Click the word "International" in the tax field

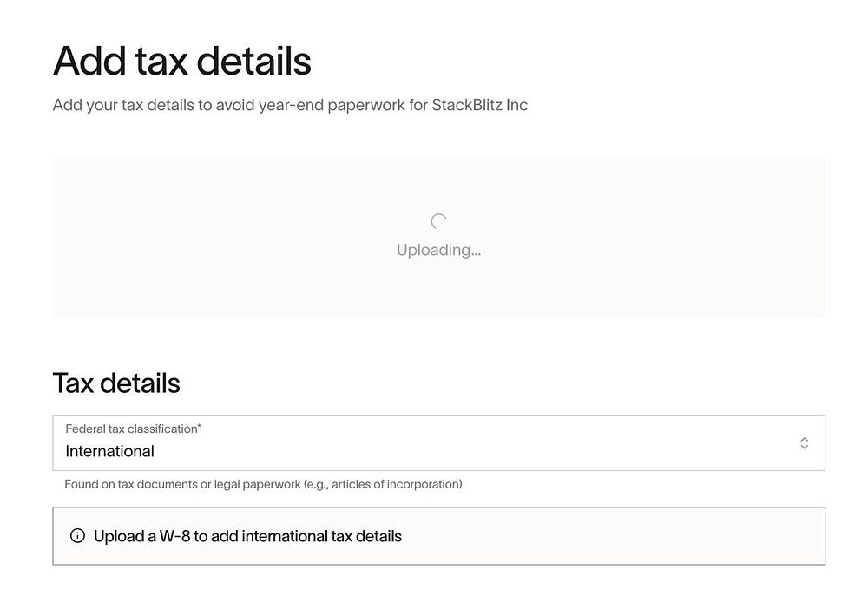tap(110, 451)
